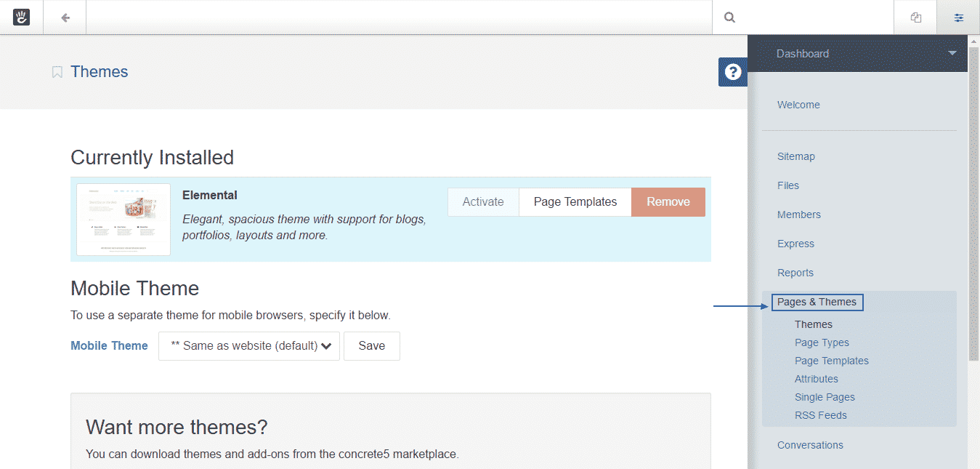Image resolution: width=980 pixels, height=469 pixels.
Task: Toggle the dashboard sliders icon
Action: [958, 17]
